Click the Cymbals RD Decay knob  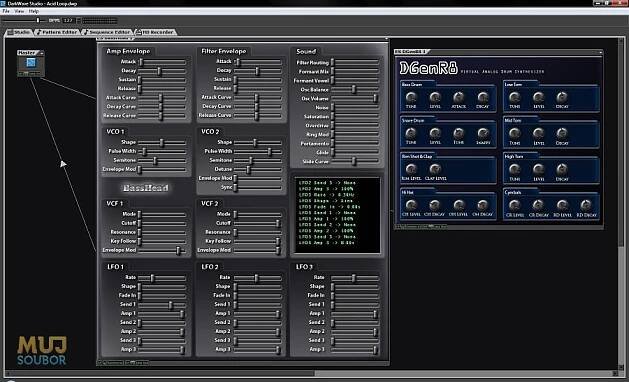586,205
